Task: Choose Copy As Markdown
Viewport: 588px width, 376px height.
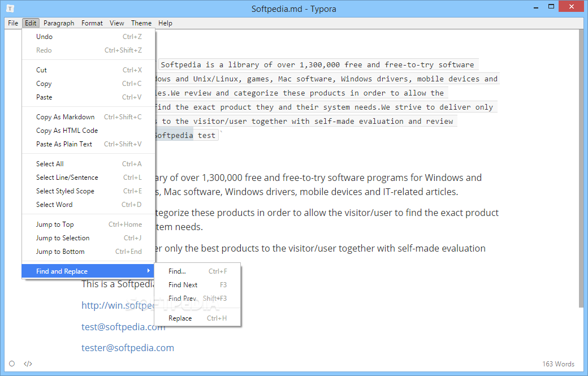Action: click(89, 117)
